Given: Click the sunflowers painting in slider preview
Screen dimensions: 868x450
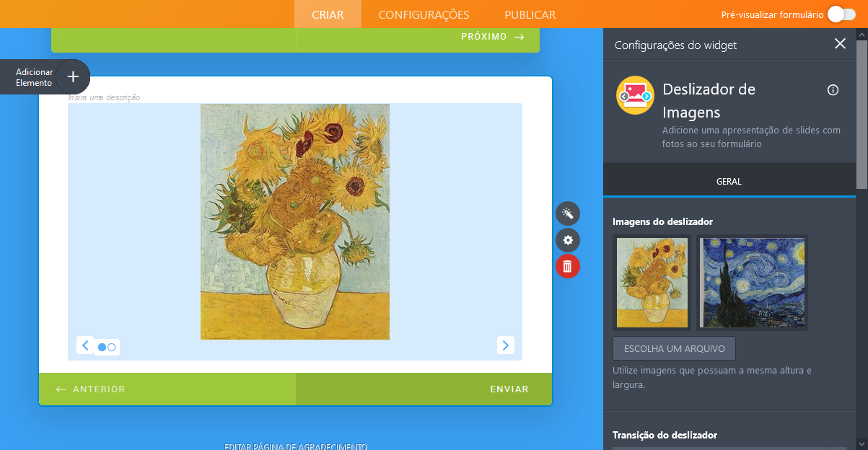Looking at the screenshot, I should (x=295, y=221).
